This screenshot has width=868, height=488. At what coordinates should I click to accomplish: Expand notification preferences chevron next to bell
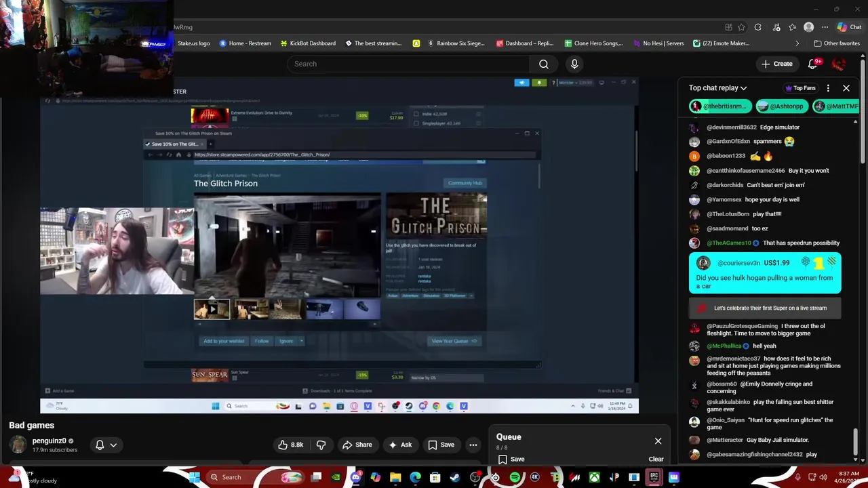(x=113, y=445)
